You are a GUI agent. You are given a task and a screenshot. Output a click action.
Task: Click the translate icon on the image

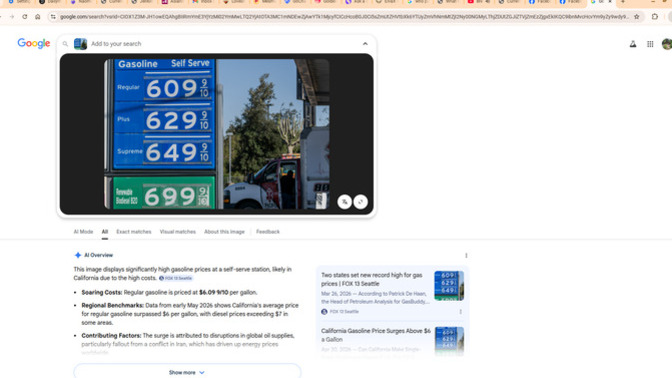[x=345, y=202]
